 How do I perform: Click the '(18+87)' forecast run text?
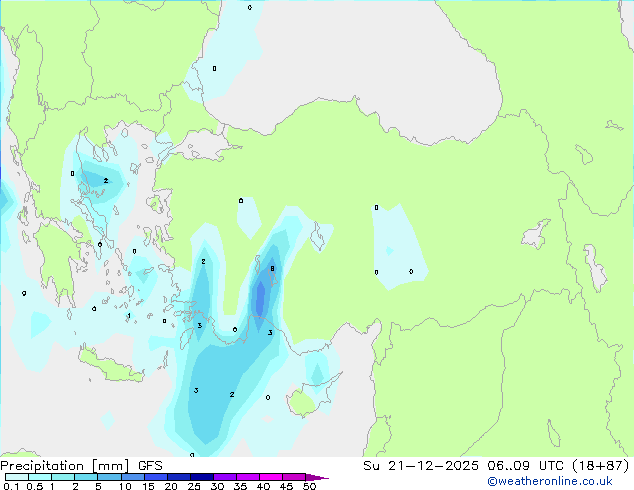(x=601, y=466)
